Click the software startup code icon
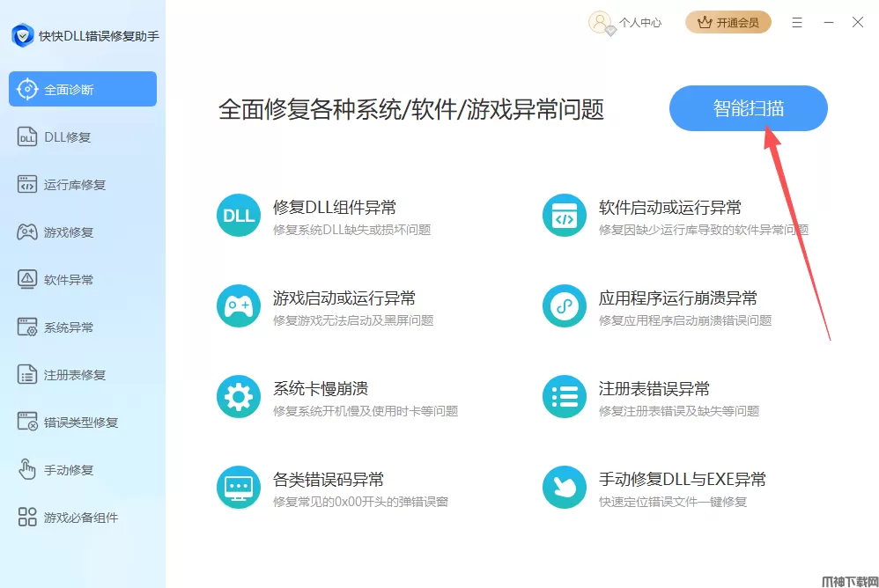Image resolution: width=879 pixels, height=588 pixels. coord(565,216)
